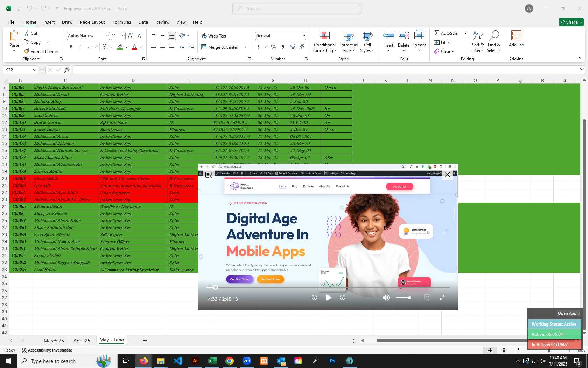Apply the font color red A
This screenshot has height=368, width=588.
(134, 47)
